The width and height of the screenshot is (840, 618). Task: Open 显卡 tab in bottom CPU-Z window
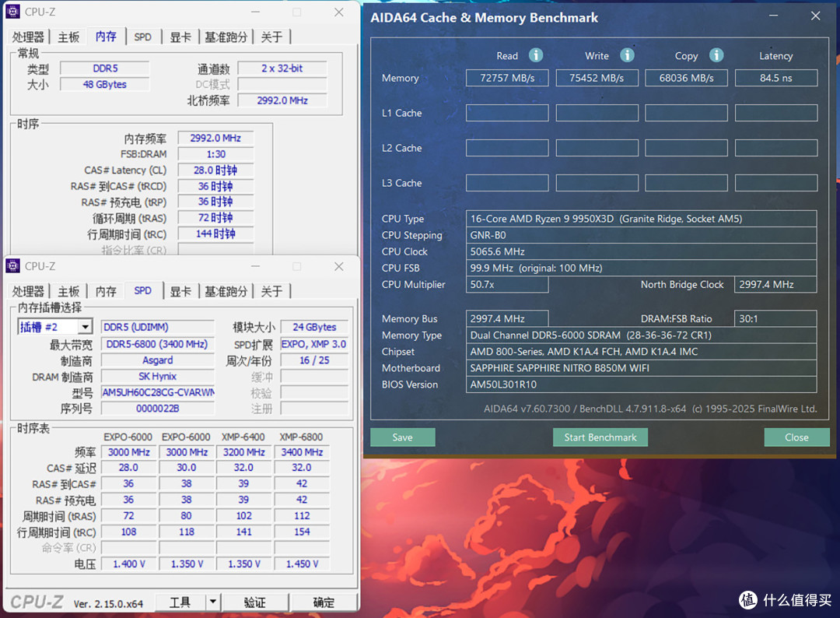tap(180, 292)
